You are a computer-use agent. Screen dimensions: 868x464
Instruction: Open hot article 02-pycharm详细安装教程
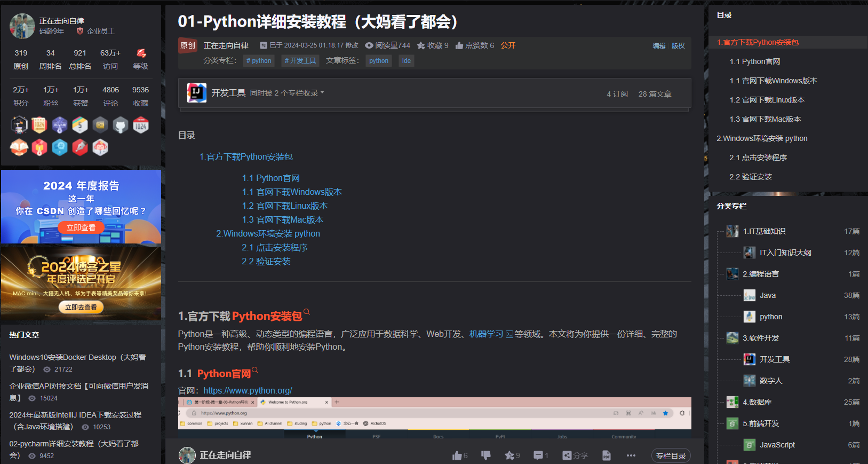click(74, 450)
